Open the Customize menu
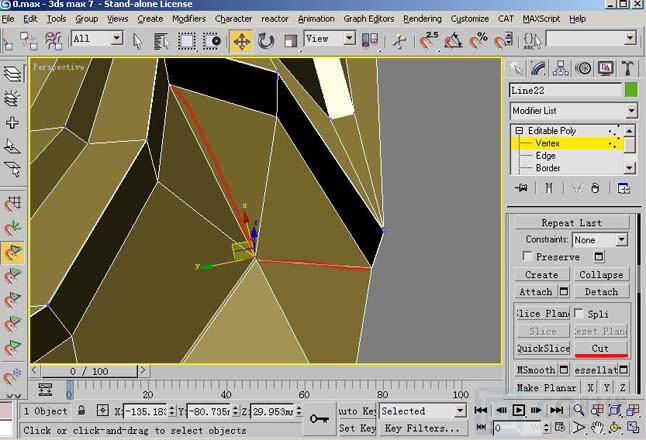This screenshot has width=646, height=440. point(469,19)
